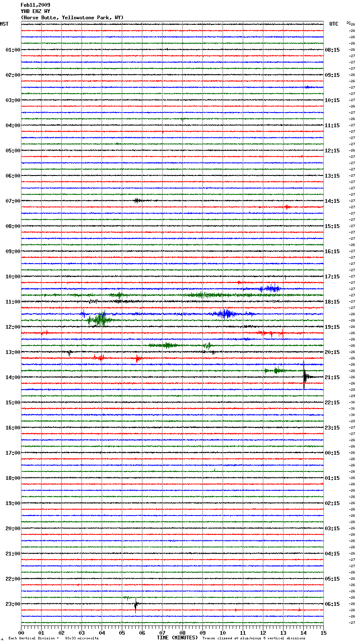
Task: Select the 13:00 MST time label
Action: [x=13, y=352]
